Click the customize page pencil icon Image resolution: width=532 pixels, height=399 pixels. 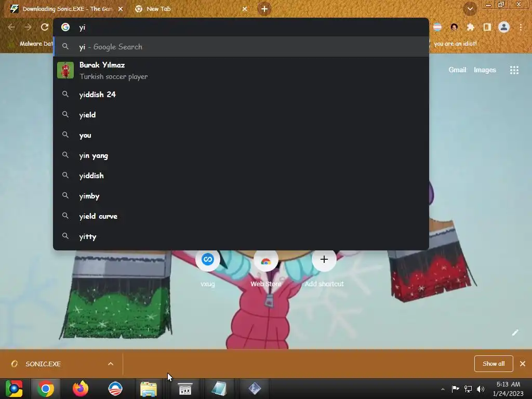(x=515, y=332)
